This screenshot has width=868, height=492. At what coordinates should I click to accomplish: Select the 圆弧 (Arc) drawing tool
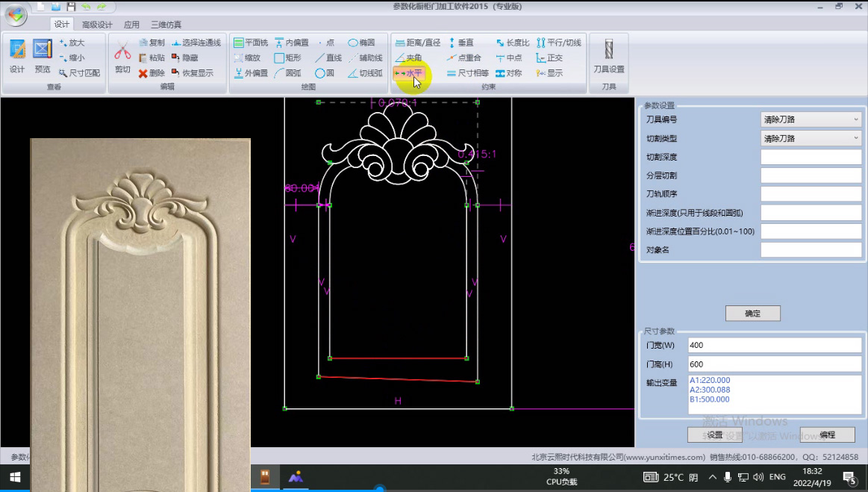[x=287, y=73]
